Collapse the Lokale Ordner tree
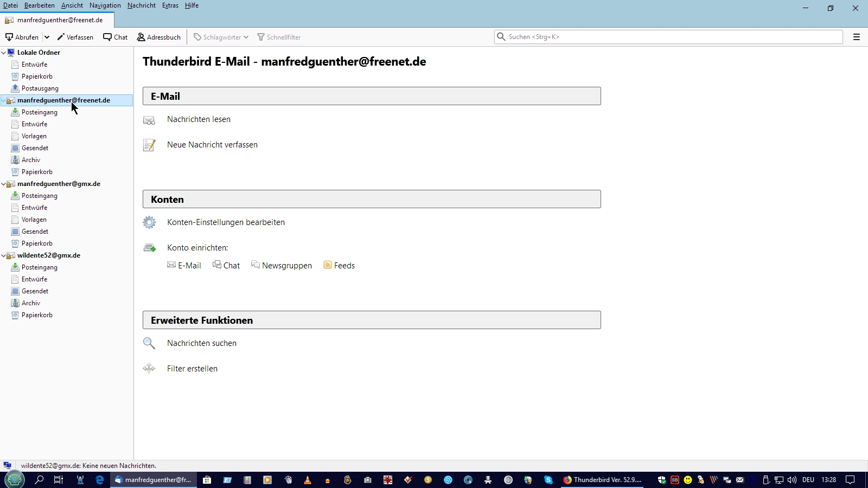Image resolution: width=868 pixels, height=488 pixels. 4,53
